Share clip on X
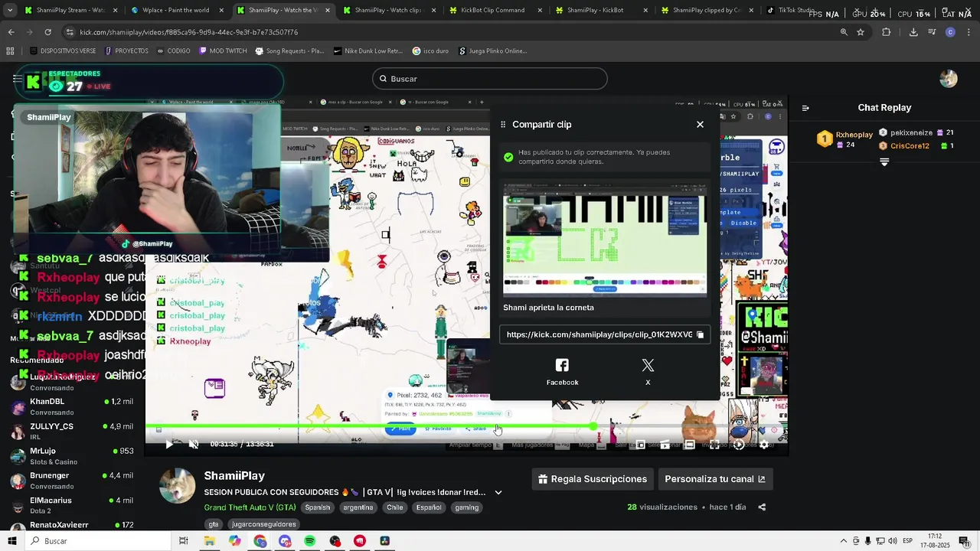This screenshot has width=980, height=551. pos(648,372)
